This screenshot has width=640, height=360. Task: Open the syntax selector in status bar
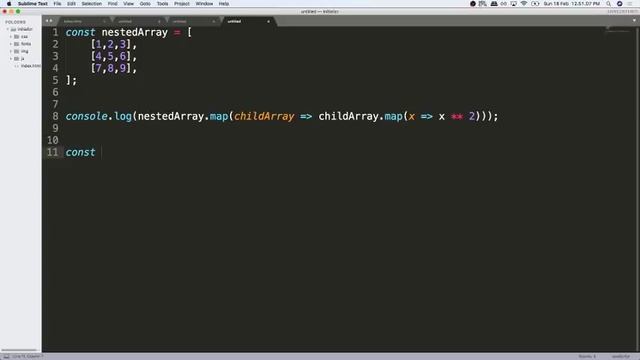[x=621, y=356]
